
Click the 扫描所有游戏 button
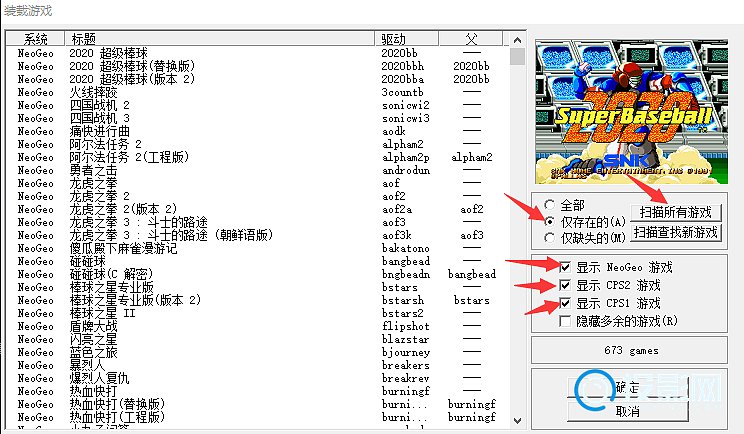(x=676, y=212)
